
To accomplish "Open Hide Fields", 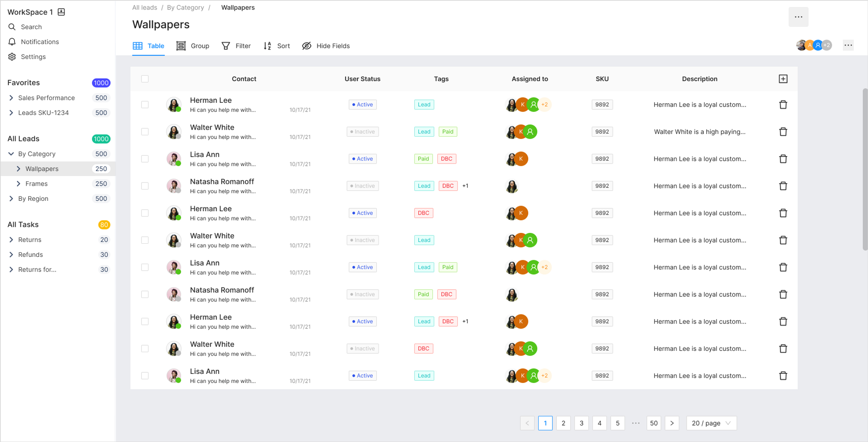I will point(326,46).
